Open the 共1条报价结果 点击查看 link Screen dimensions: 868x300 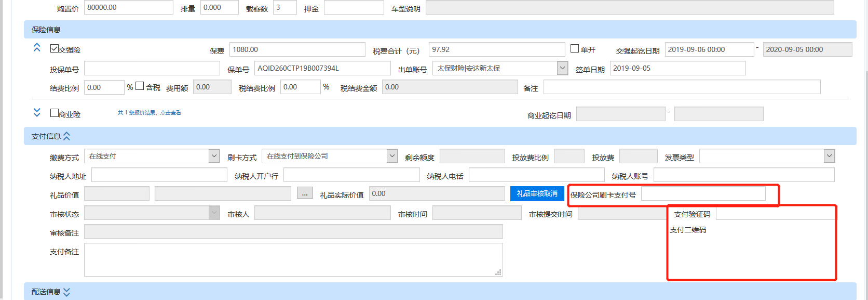(x=150, y=112)
